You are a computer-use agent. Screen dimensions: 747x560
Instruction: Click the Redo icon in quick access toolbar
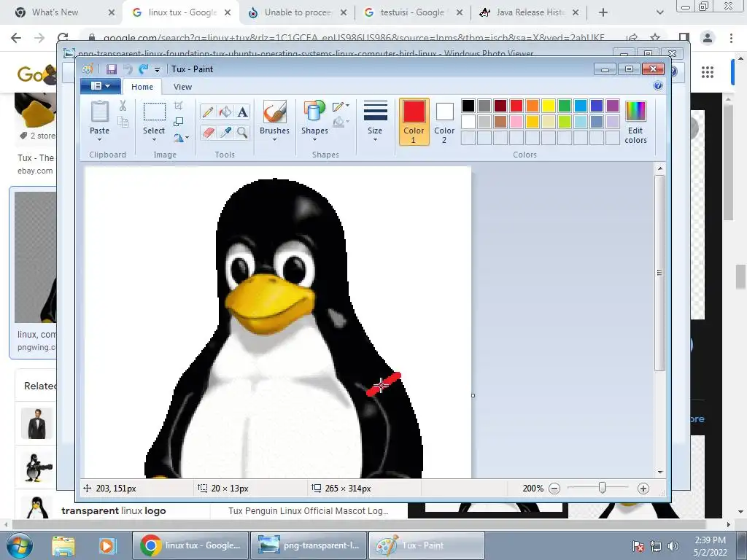click(x=143, y=69)
